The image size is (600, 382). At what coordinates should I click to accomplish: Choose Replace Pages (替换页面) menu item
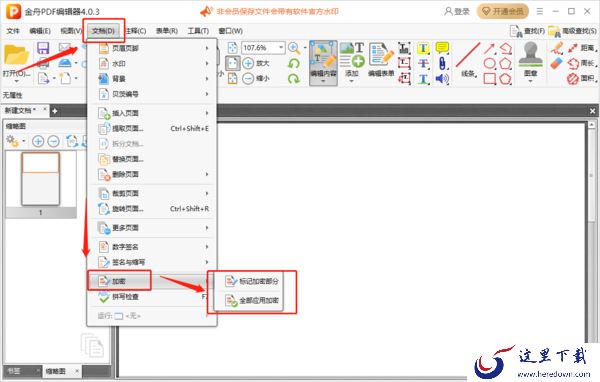(152, 159)
